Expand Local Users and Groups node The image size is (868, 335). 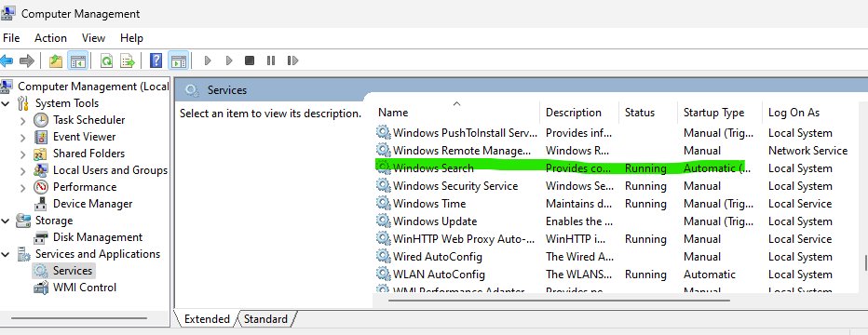(22, 171)
